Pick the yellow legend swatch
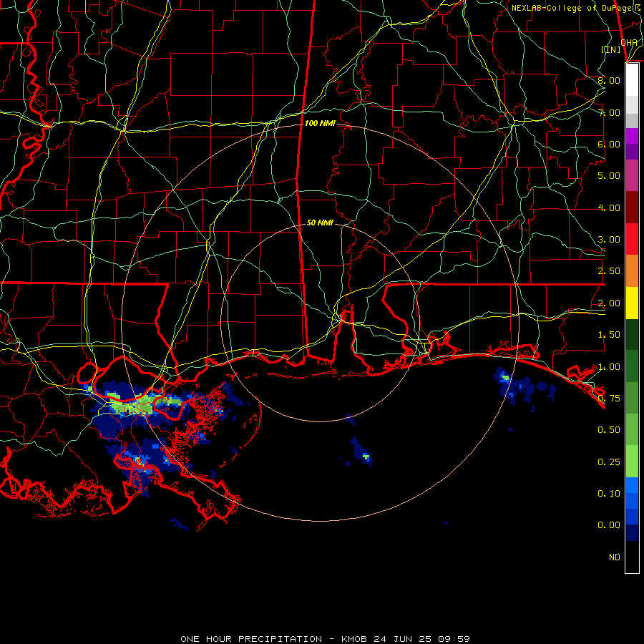 [632, 303]
